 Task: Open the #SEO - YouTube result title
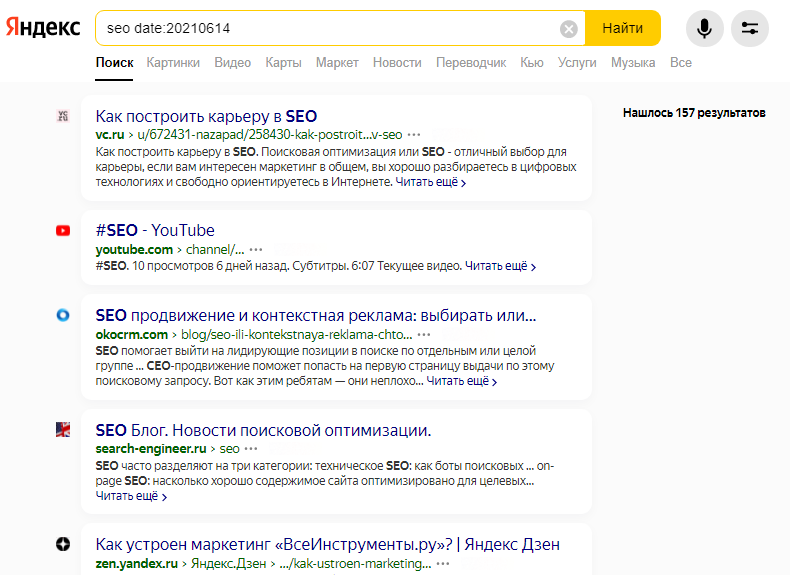click(155, 230)
